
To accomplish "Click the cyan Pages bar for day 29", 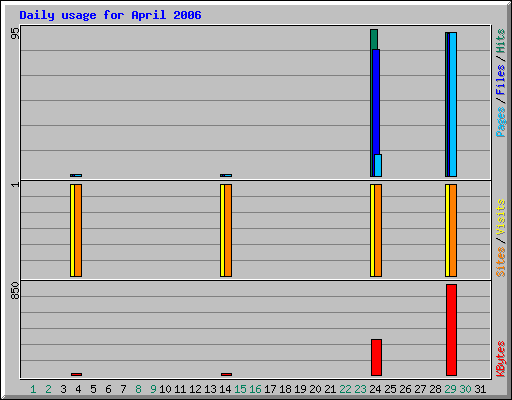I will coord(453,104).
